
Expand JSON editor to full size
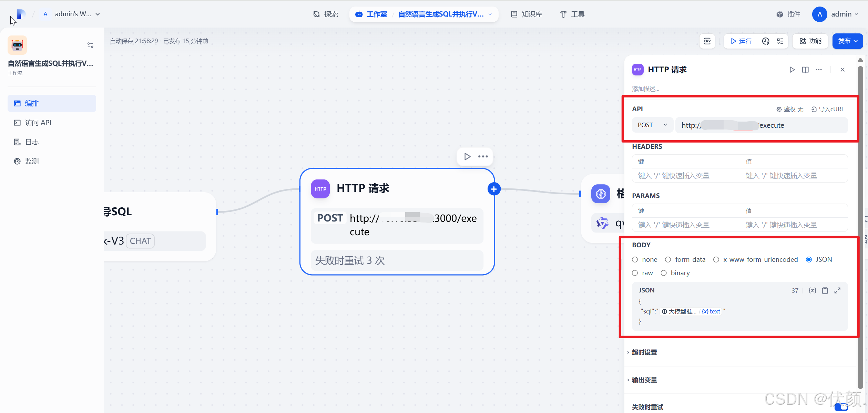(837, 290)
